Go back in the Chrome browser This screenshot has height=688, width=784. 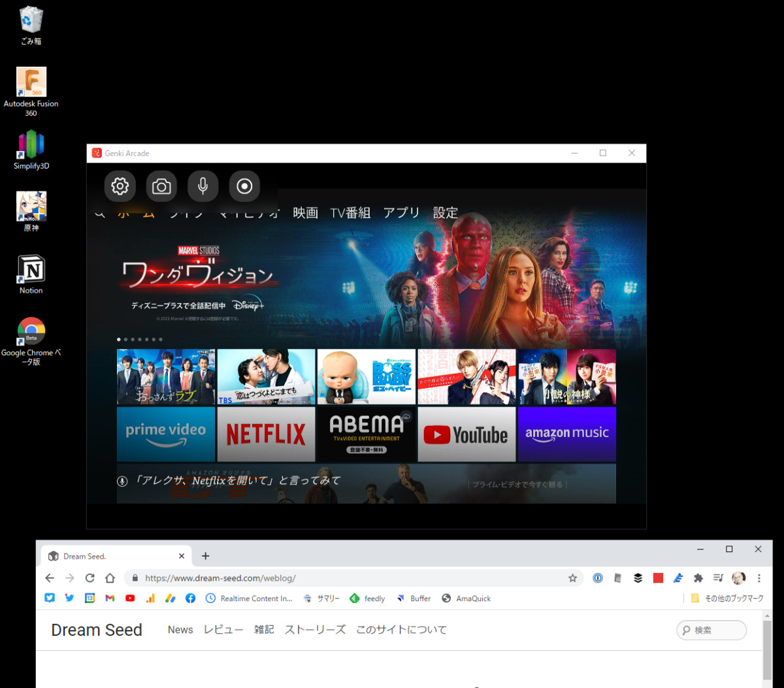pyautogui.click(x=50, y=578)
